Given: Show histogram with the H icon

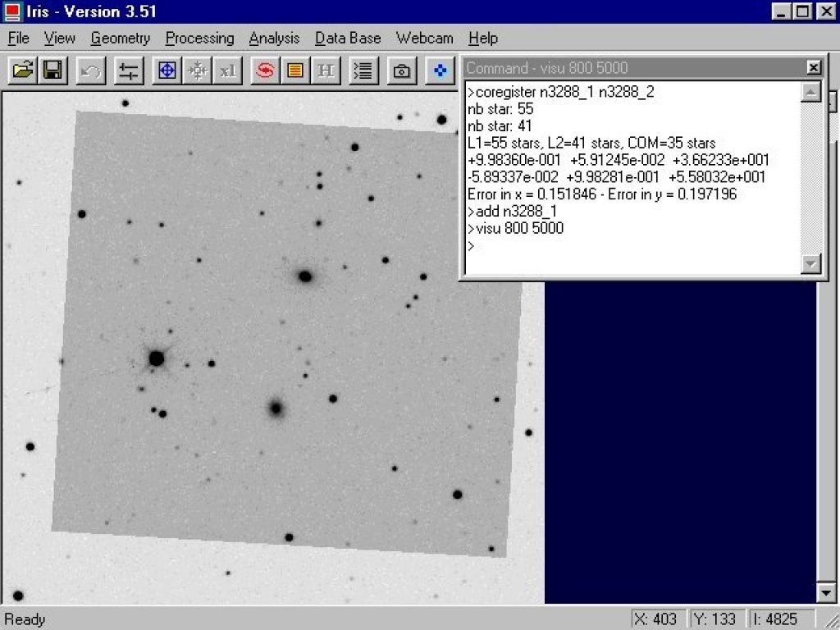Looking at the screenshot, I should [x=326, y=71].
